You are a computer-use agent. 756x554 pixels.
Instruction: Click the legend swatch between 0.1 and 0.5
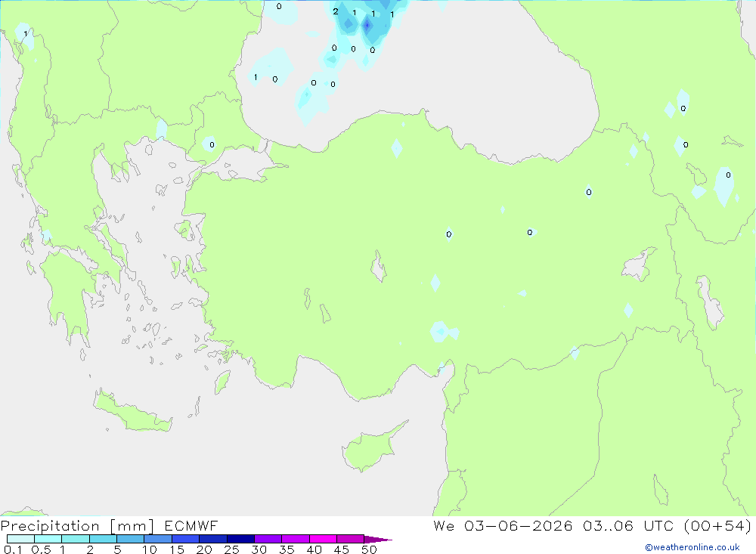pyautogui.click(x=20, y=539)
